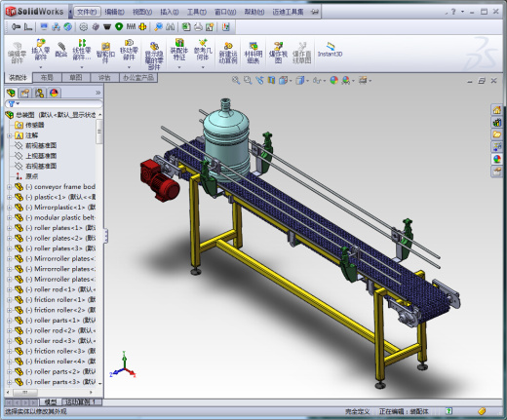Open the Appearances color-ball pane on the right sidebar
The width and height of the screenshot is (507, 420).
496,159
